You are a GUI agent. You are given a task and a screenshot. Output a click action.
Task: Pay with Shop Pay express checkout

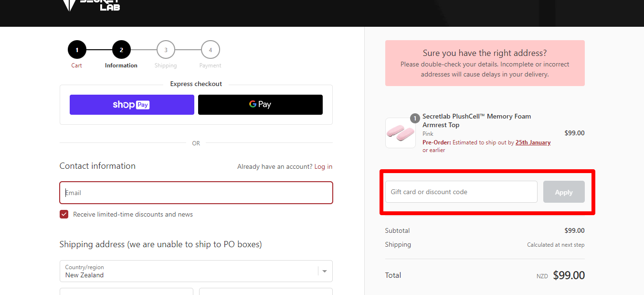click(x=132, y=105)
